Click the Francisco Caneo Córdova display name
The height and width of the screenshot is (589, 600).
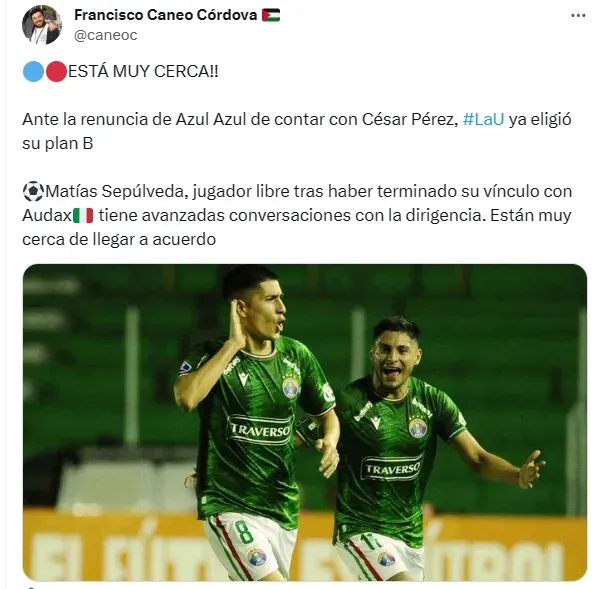point(165,15)
